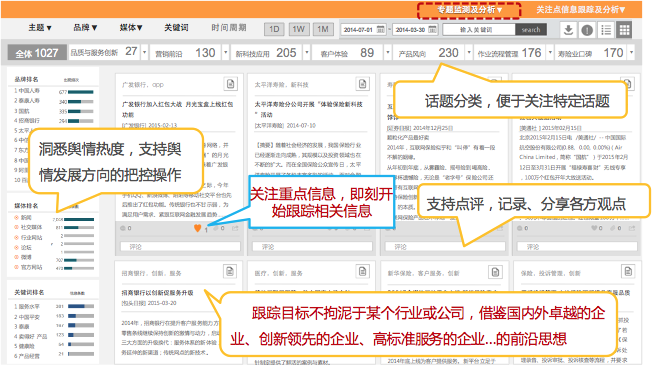Click 评论 comment box on 广发银行 card

tap(180, 246)
